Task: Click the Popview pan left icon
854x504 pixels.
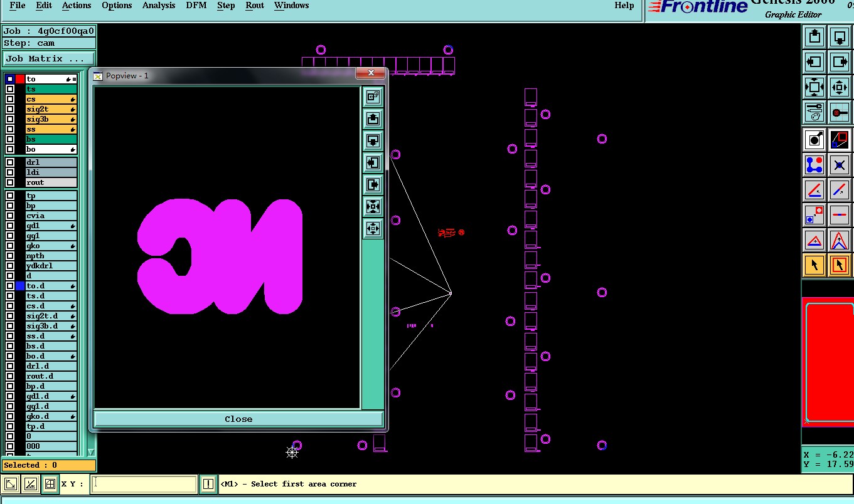Action: tap(373, 163)
